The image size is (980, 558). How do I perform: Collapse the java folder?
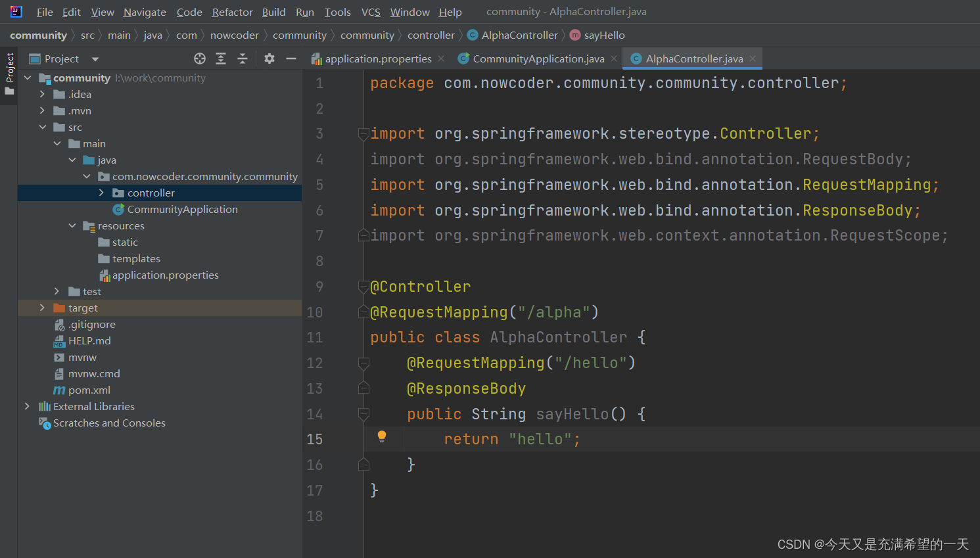(72, 160)
